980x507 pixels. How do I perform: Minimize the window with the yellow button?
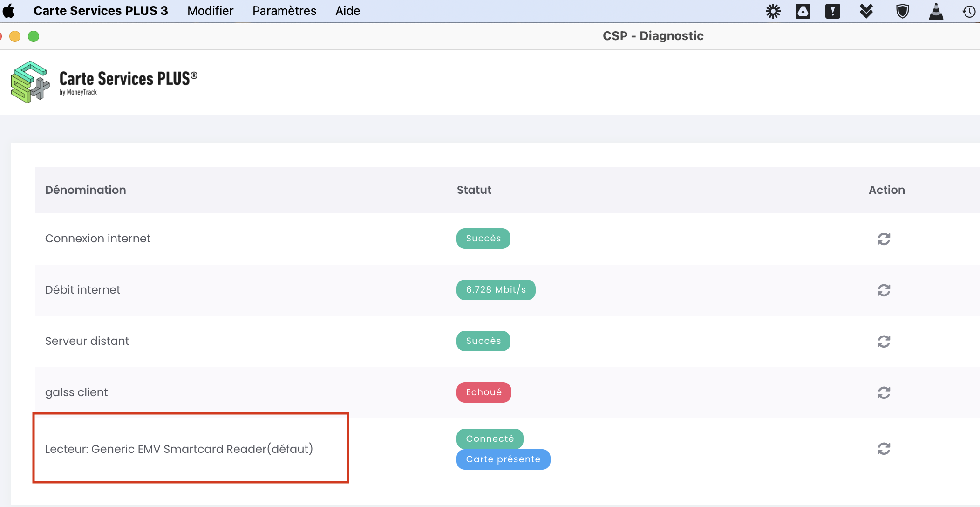pyautogui.click(x=15, y=36)
